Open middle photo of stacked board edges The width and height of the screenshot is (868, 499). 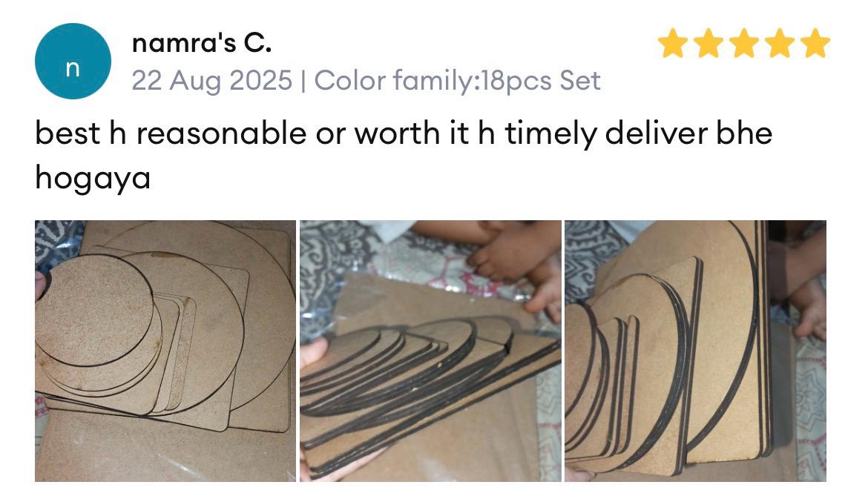[x=430, y=351]
